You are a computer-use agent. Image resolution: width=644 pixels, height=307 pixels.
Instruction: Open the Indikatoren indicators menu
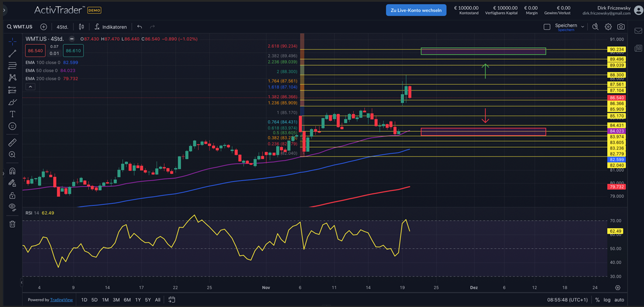pos(110,27)
